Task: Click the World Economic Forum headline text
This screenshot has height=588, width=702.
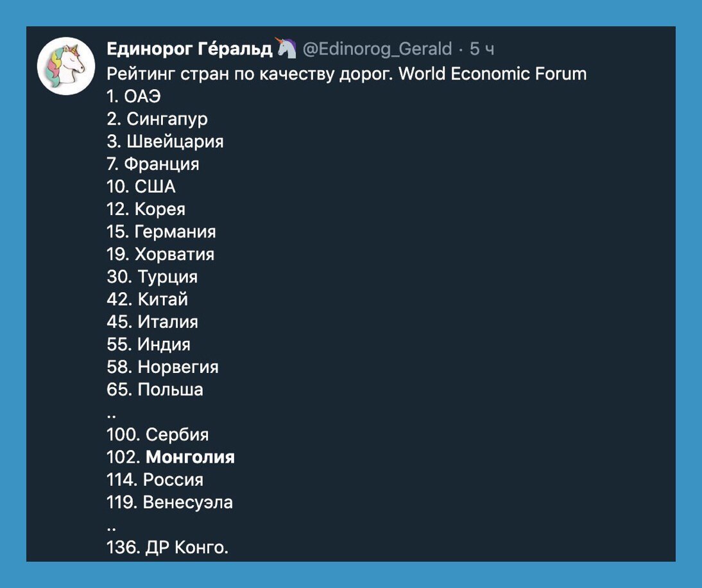Action: click(492, 73)
